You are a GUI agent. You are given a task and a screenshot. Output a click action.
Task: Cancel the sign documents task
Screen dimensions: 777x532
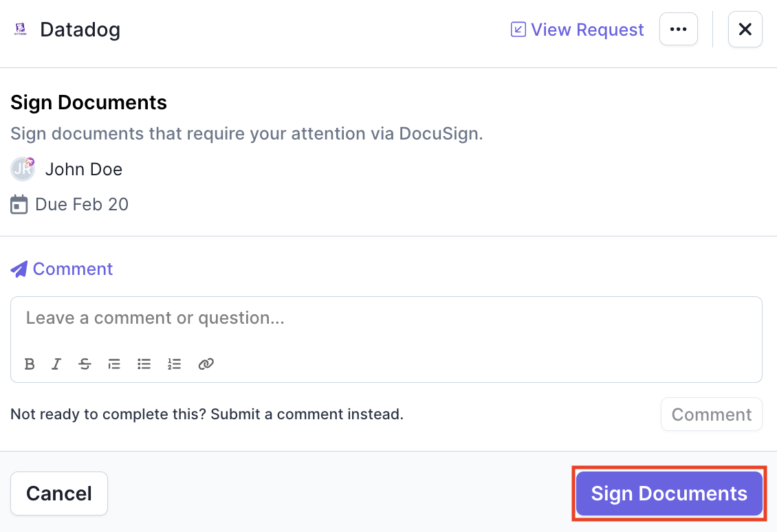tap(59, 494)
